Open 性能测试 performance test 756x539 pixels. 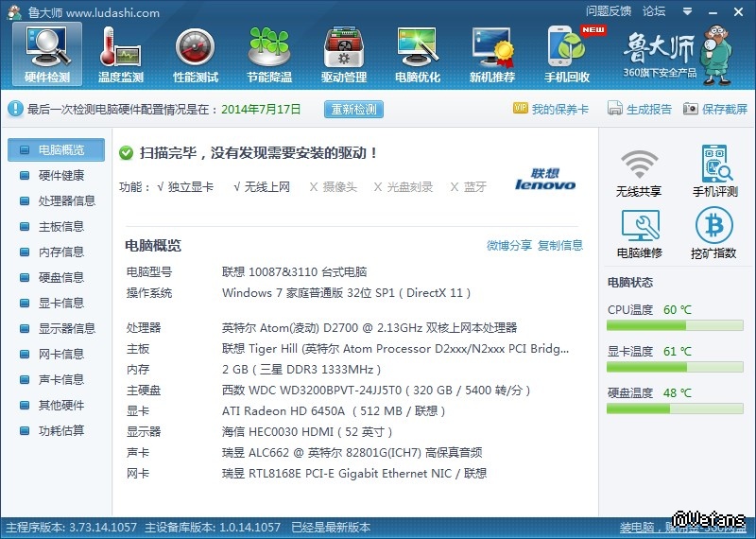[196, 55]
